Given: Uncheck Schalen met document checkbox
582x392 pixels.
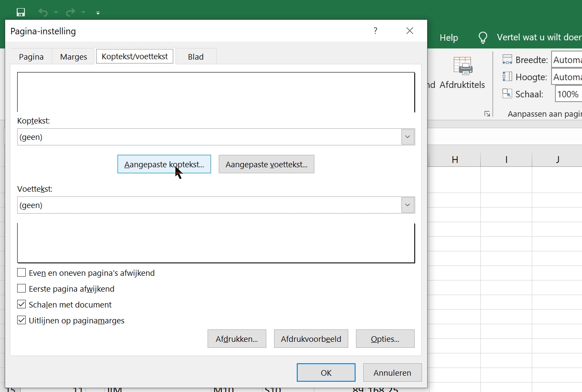Looking at the screenshot, I should 21,305.
